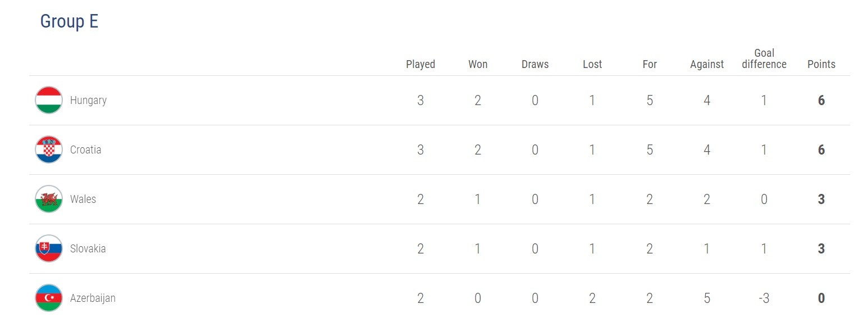Open the Wales team link
The image size is (868, 326).
(83, 200)
